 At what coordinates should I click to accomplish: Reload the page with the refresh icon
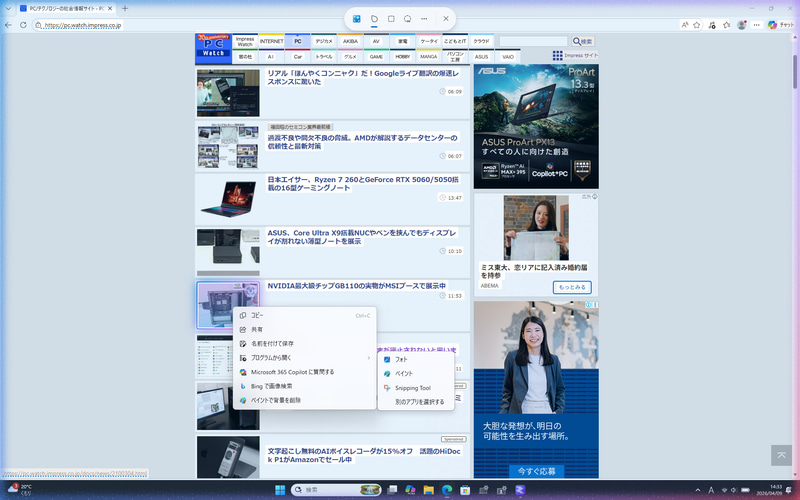23,25
